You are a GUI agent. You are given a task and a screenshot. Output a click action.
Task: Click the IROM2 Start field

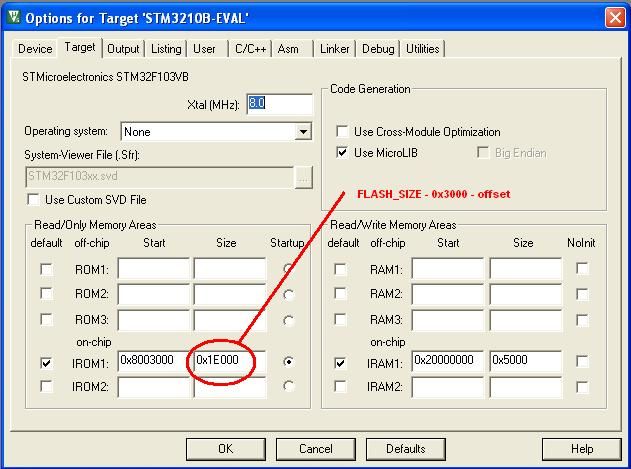[153, 387]
